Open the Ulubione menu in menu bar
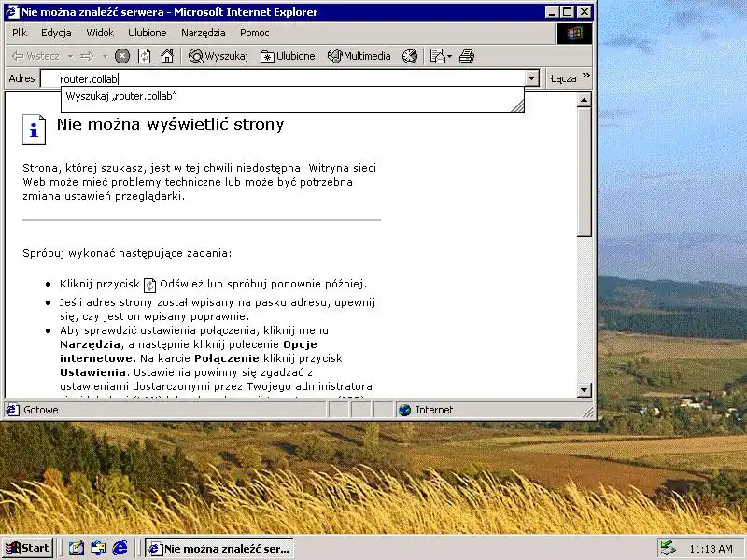The width and height of the screenshot is (747, 560). click(148, 33)
